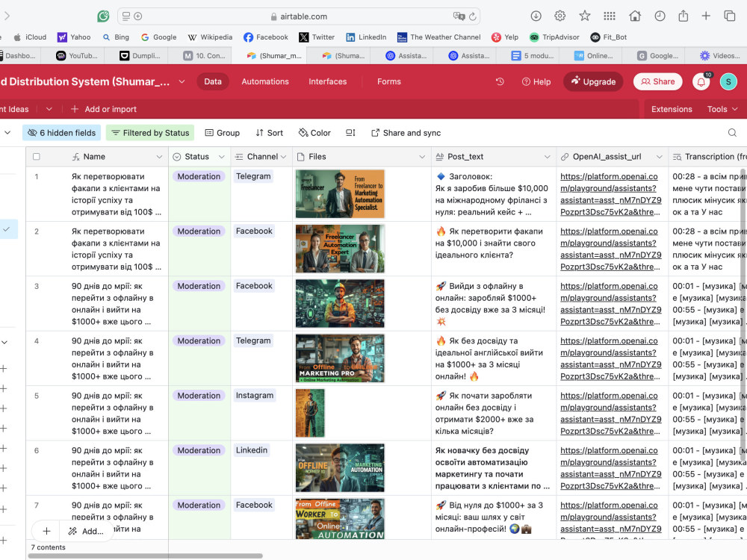Switch to the Interfaces tab
Image resolution: width=747 pixels, height=560 pixels.
(x=328, y=82)
